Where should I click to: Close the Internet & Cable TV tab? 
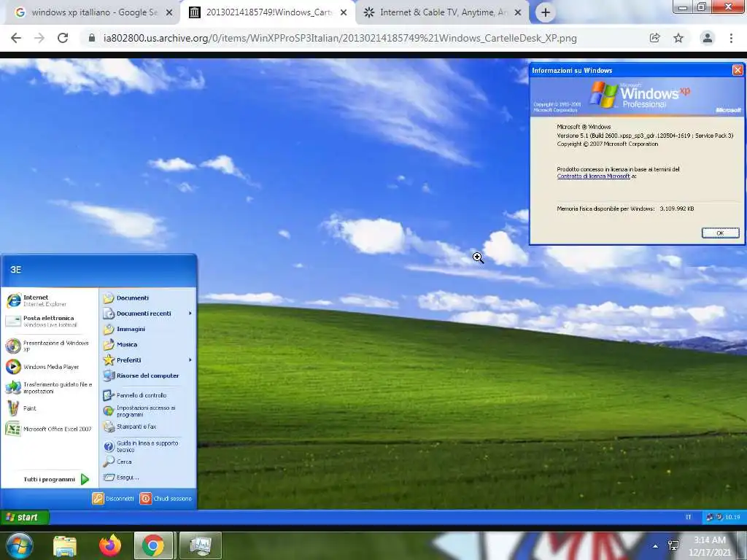(518, 13)
